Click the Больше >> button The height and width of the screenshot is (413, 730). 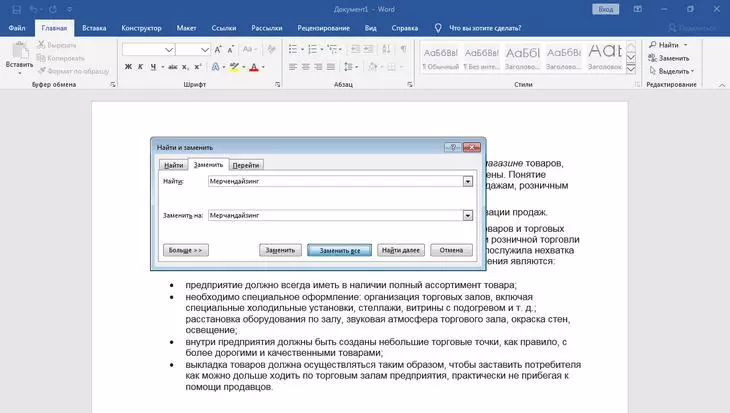(x=184, y=250)
